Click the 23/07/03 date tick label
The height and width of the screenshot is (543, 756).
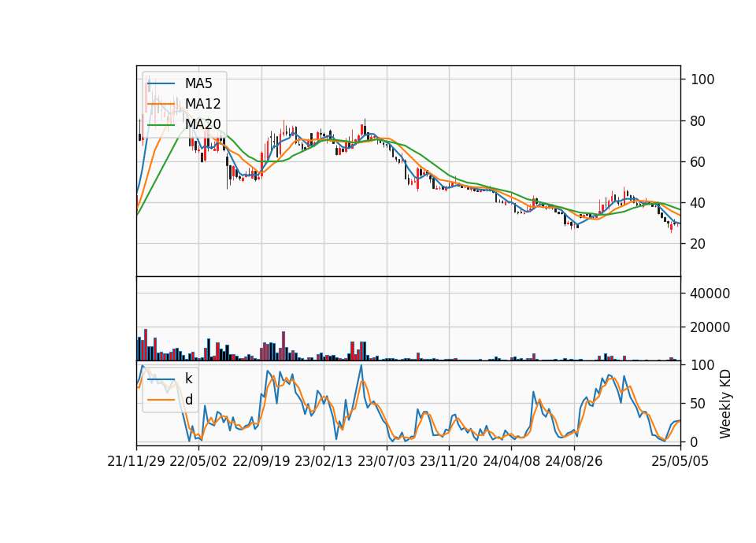click(386, 462)
